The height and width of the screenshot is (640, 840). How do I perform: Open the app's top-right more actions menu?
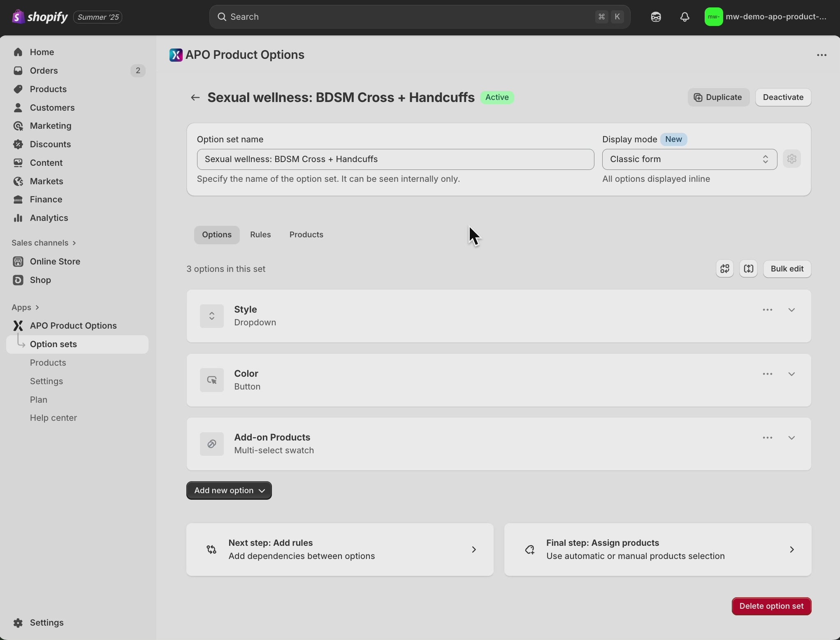[x=821, y=55]
